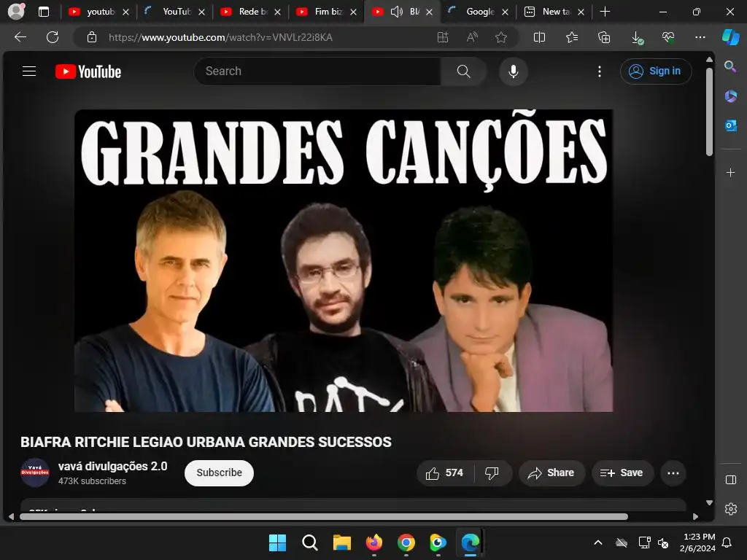Screen dimensions: 747x560
Task: Open Windows Start menu
Action: [277, 542]
